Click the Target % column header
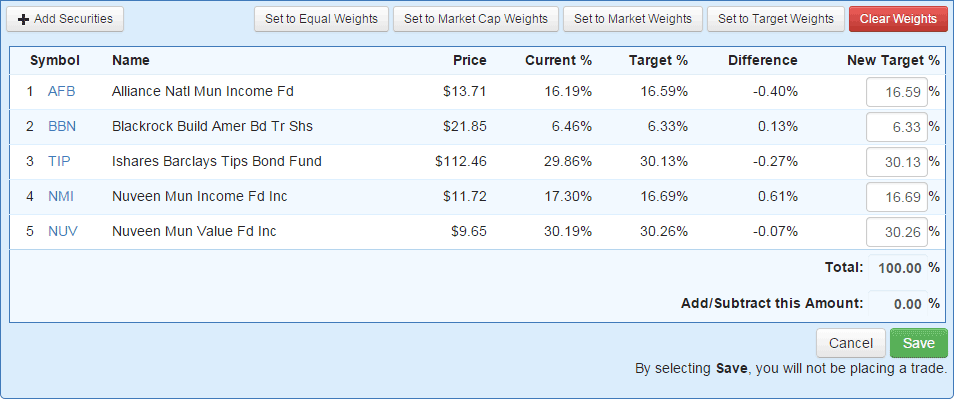This screenshot has height=399, width=954. pyautogui.click(x=658, y=60)
